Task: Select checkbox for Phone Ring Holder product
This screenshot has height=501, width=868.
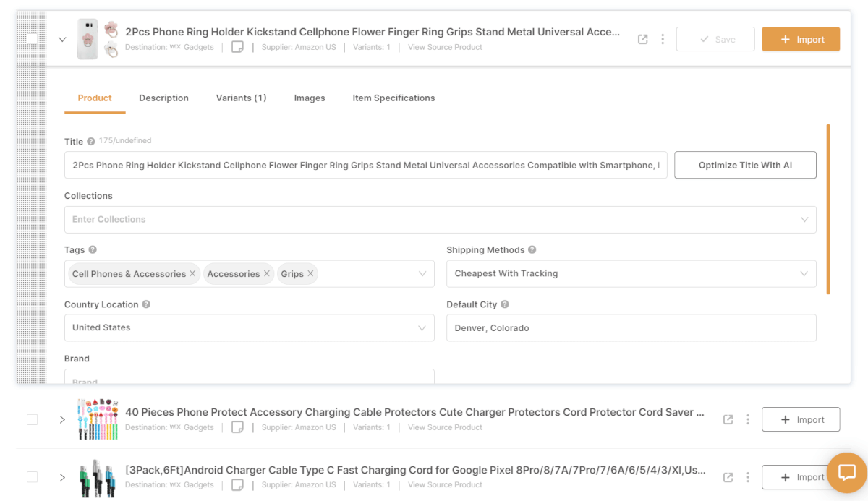Action: (33, 39)
